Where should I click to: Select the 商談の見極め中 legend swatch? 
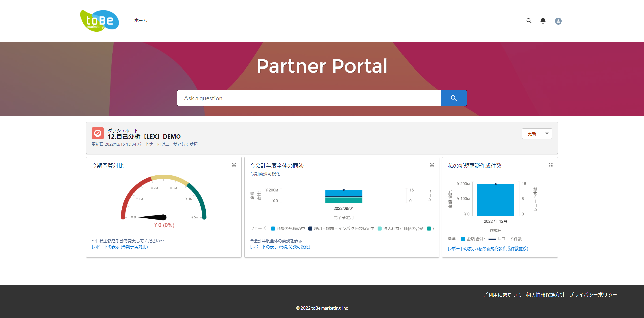point(273,229)
